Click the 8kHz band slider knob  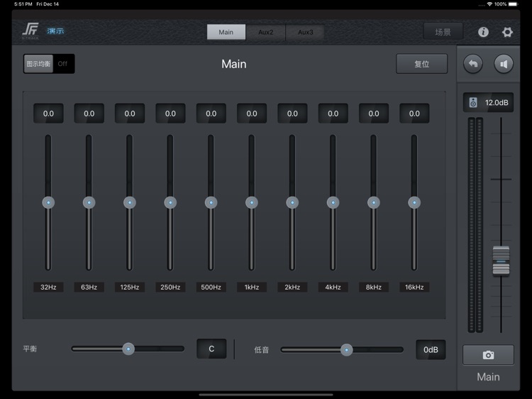point(374,202)
